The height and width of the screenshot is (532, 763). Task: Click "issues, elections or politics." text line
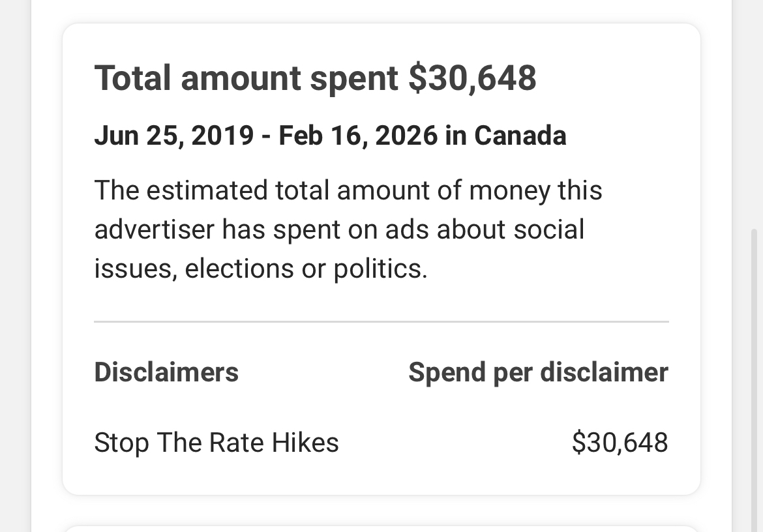261,269
